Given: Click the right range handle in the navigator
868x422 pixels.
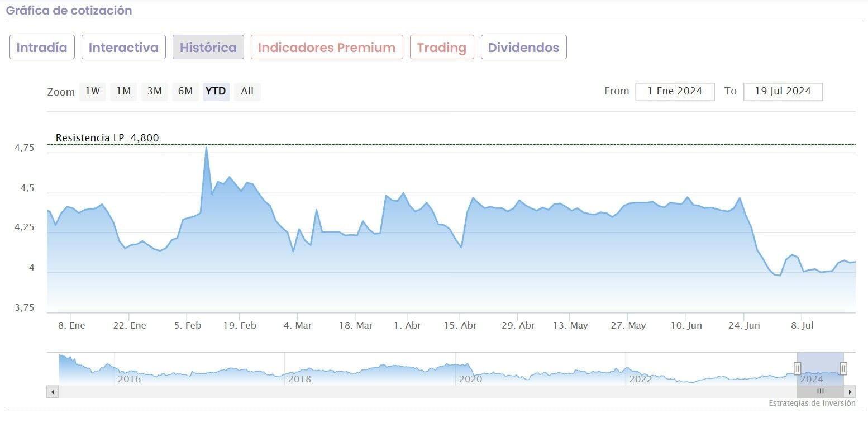Looking at the screenshot, I should tap(843, 368).
